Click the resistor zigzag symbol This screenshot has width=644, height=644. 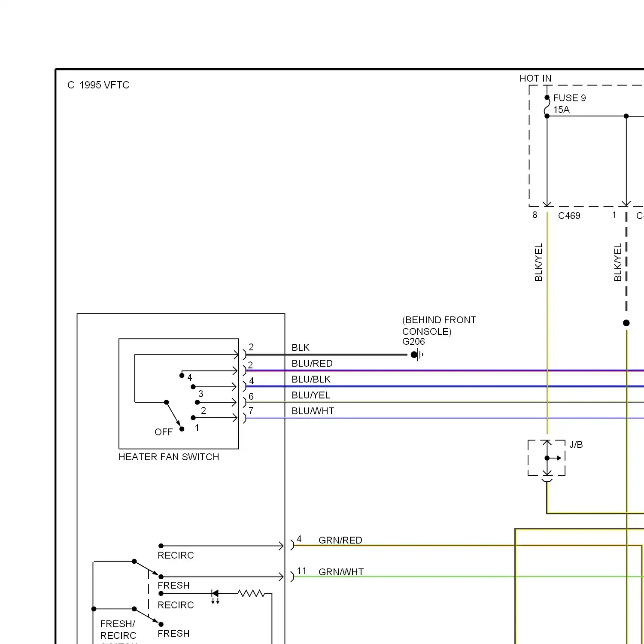pyautogui.click(x=252, y=593)
